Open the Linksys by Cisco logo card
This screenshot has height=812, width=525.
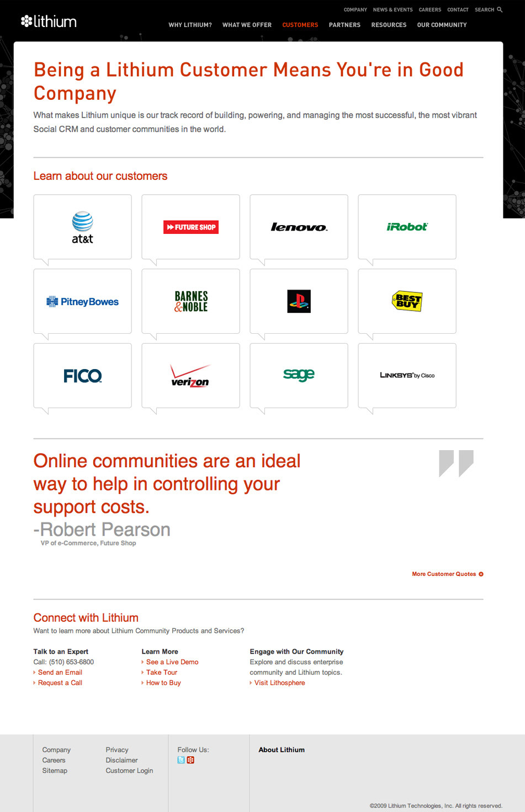407,376
